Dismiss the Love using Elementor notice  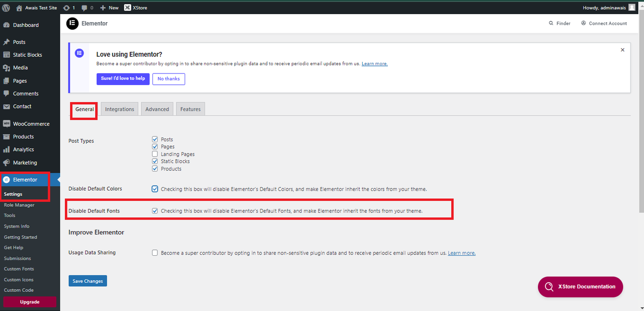[x=622, y=50]
